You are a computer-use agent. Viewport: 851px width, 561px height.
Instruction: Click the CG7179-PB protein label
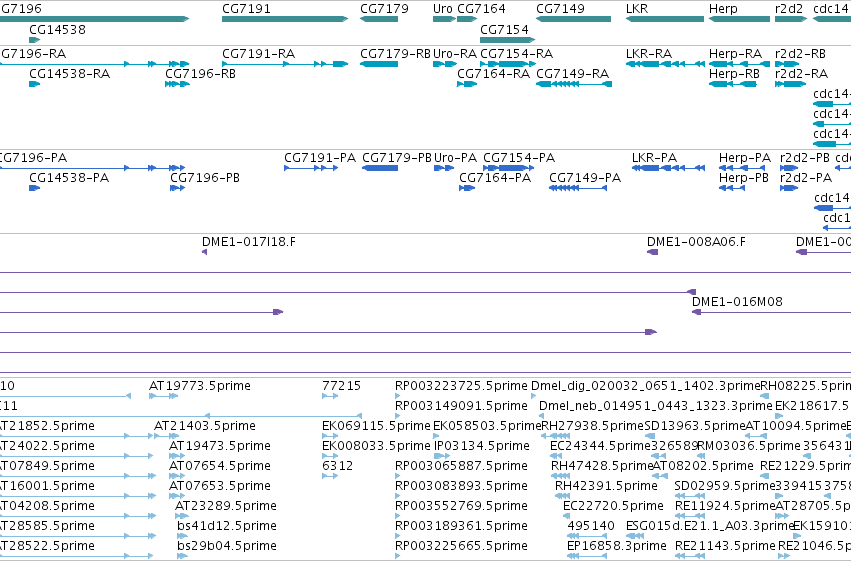(397, 158)
